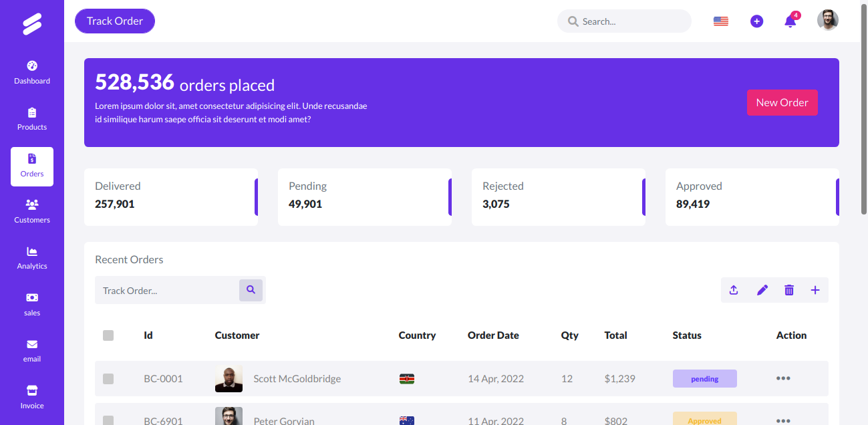Open the US flag language selector

click(720, 21)
